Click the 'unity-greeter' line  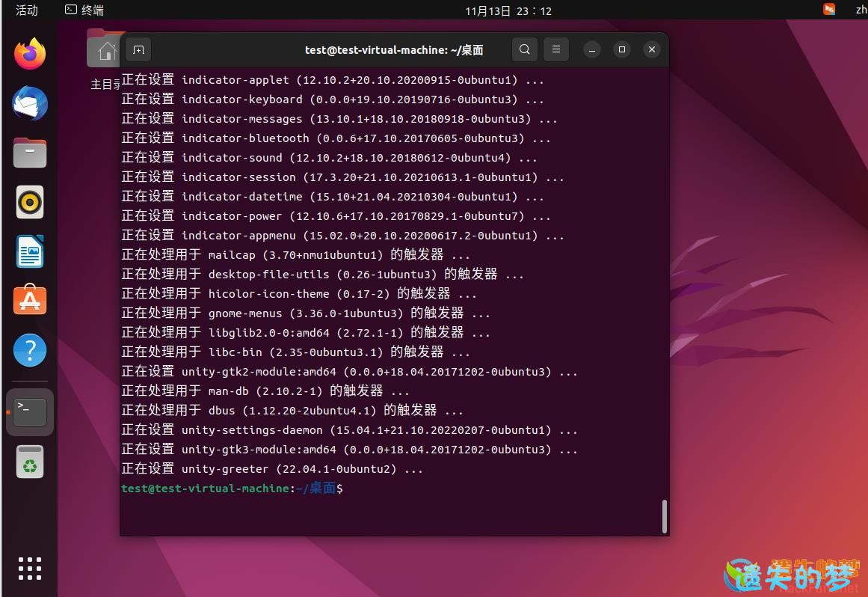point(272,468)
